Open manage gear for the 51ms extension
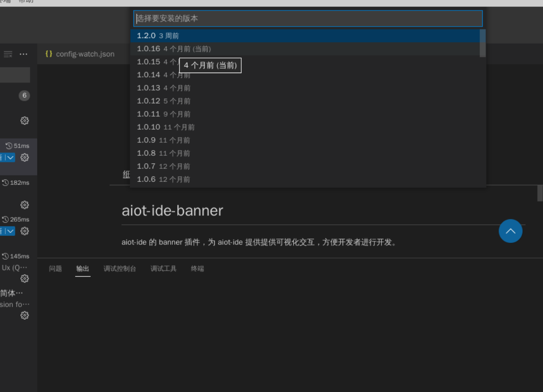Viewport: 543px width, 392px height. [x=25, y=158]
